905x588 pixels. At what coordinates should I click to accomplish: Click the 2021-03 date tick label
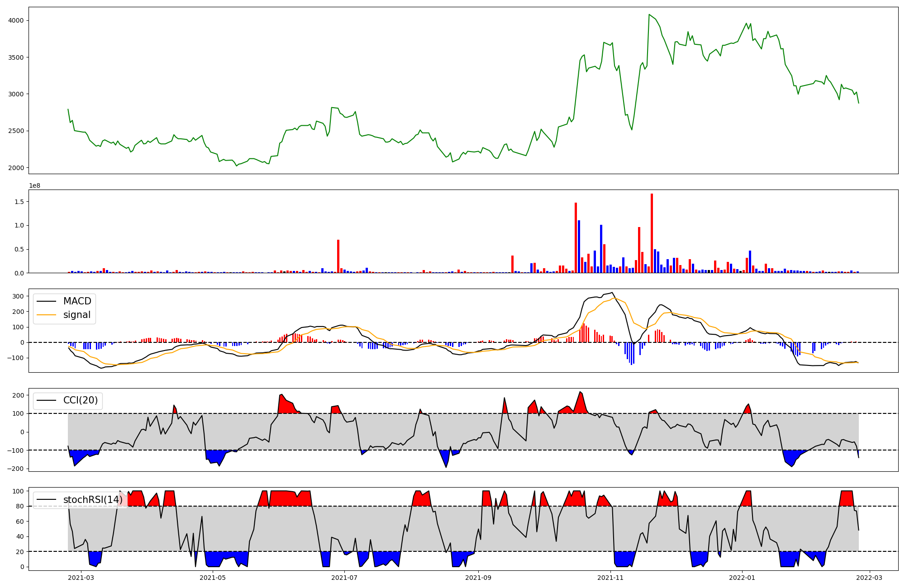click(x=81, y=578)
